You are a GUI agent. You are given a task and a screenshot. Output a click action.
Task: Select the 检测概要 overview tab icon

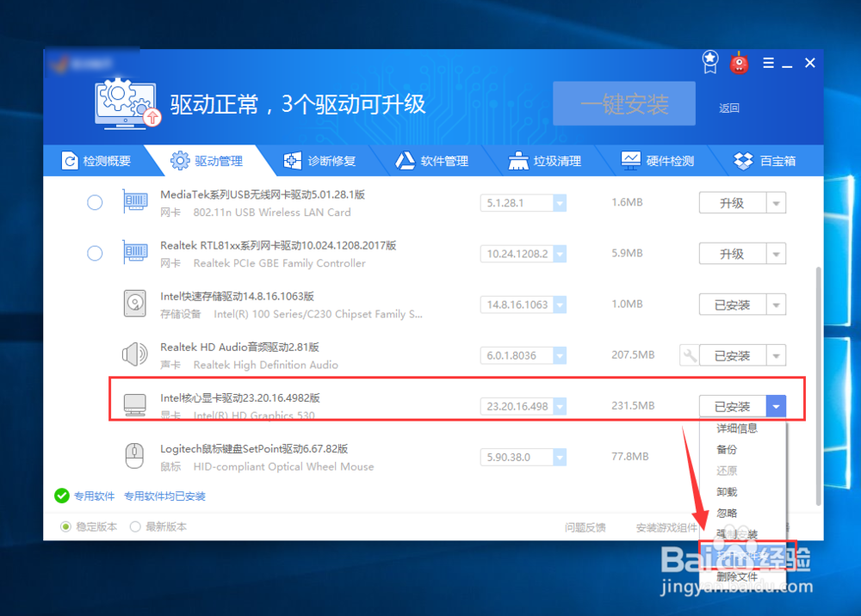tap(71, 160)
